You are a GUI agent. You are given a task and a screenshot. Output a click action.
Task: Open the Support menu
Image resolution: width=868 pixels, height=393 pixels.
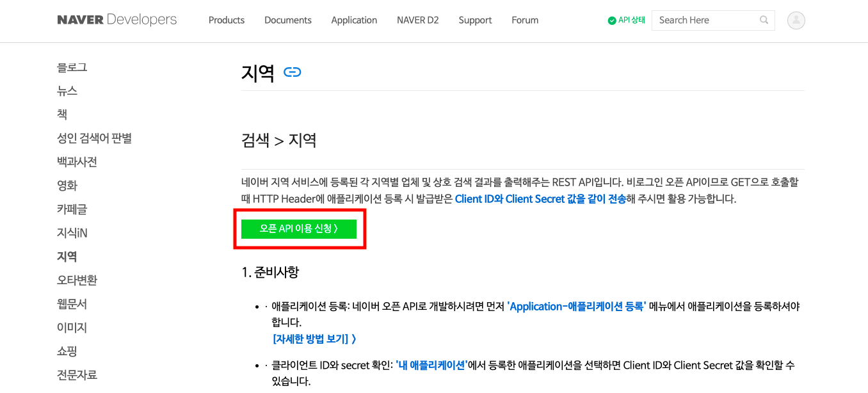476,20
